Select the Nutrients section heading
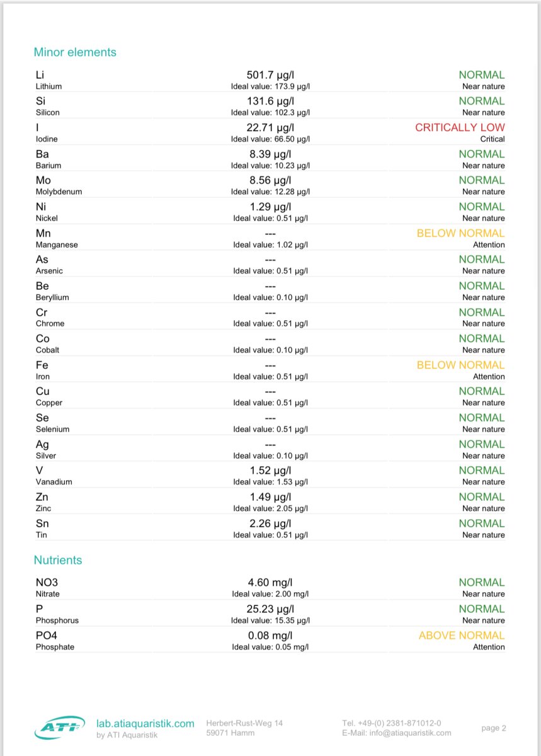This screenshot has width=541, height=756. point(58,560)
